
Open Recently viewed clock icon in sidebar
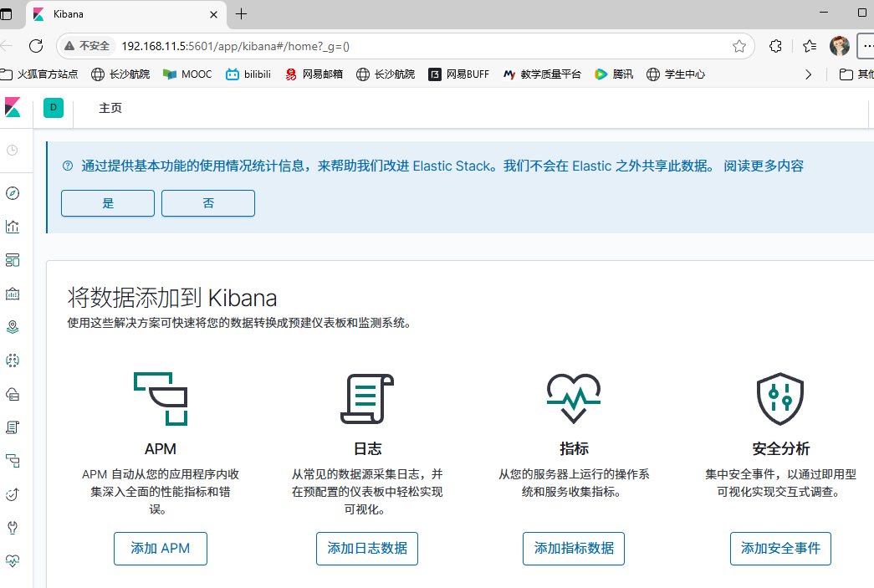click(x=13, y=150)
